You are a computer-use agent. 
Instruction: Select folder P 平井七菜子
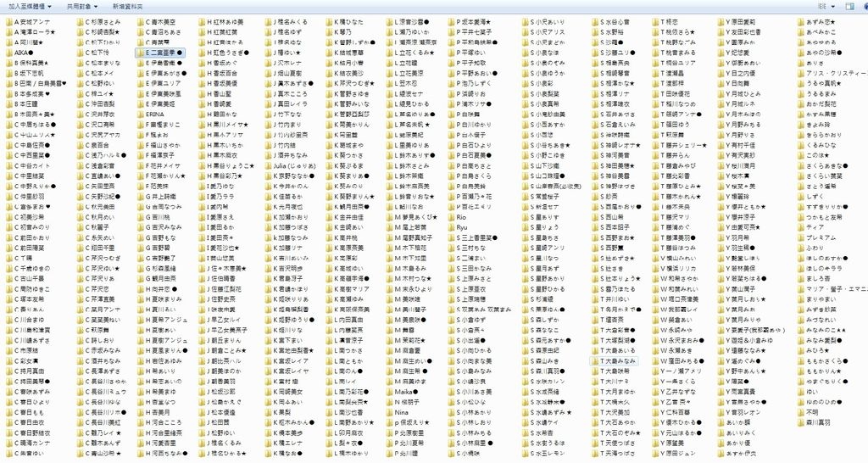470,32
